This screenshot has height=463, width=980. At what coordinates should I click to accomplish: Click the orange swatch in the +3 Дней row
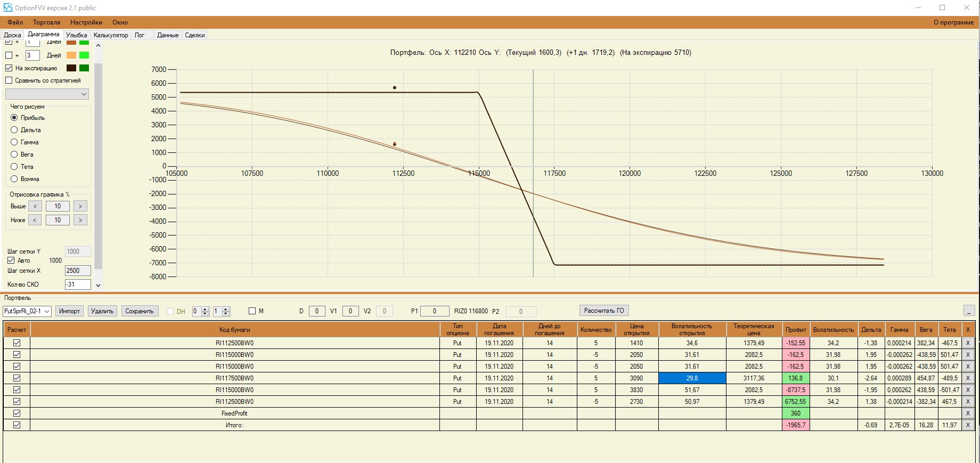coord(71,55)
